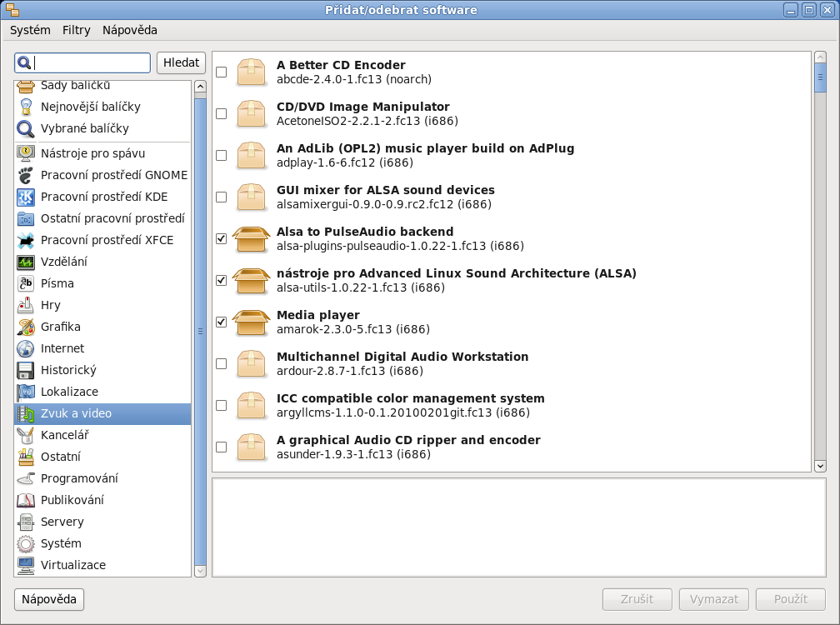Image resolution: width=840 pixels, height=625 pixels.
Task: Tick the alsamixergui GUI mixer checkbox
Action: pos(222,197)
